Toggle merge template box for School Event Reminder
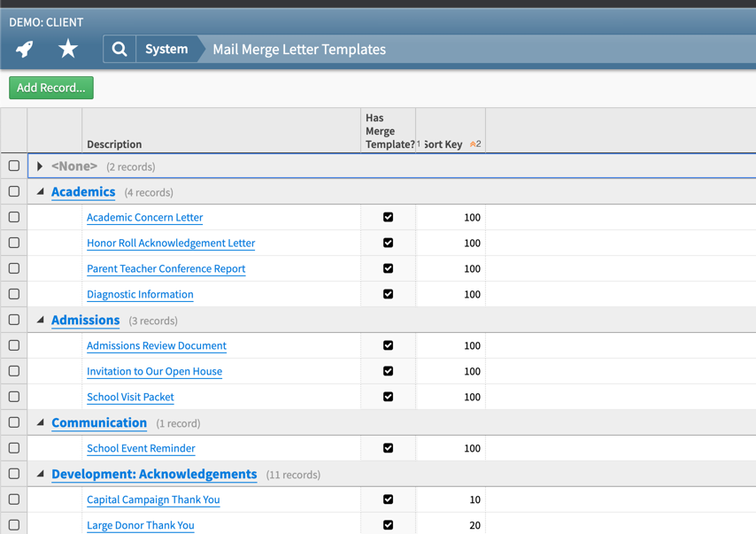This screenshot has height=534, width=756. (x=388, y=448)
